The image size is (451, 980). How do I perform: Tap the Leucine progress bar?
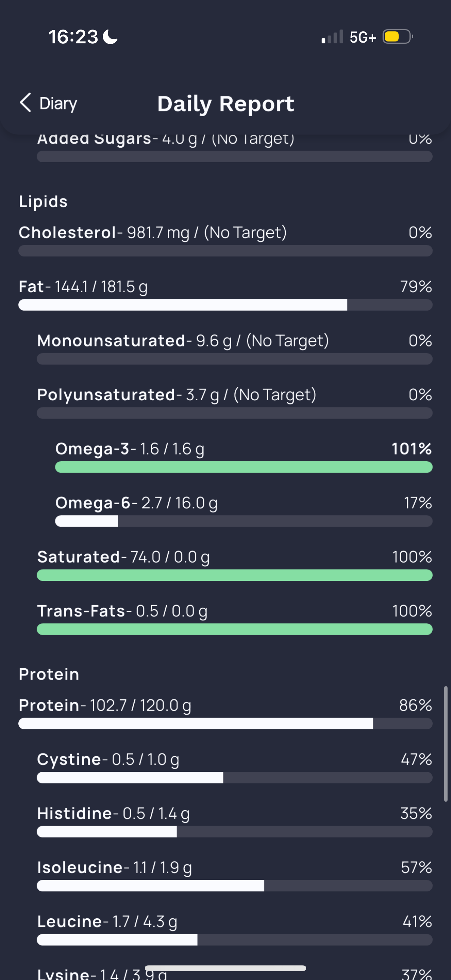pyautogui.click(x=234, y=940)
